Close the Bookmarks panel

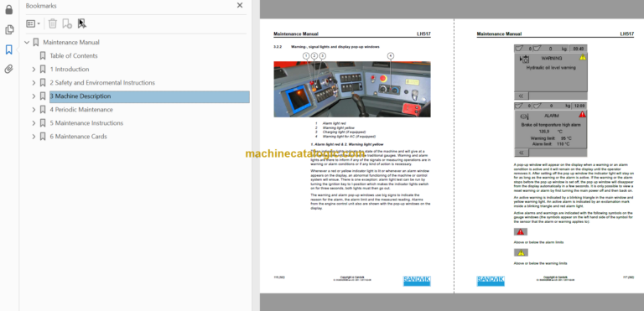pyautogui.click(x=240, y=5)
